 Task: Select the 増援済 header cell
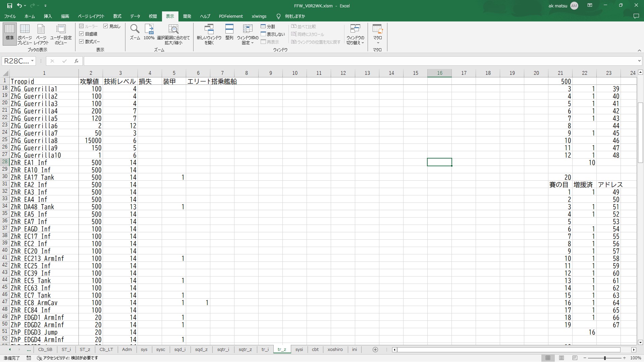584,185
